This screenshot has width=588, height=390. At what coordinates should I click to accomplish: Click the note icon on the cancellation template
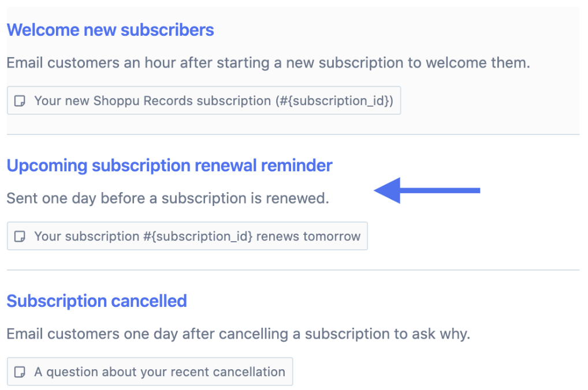20,372
